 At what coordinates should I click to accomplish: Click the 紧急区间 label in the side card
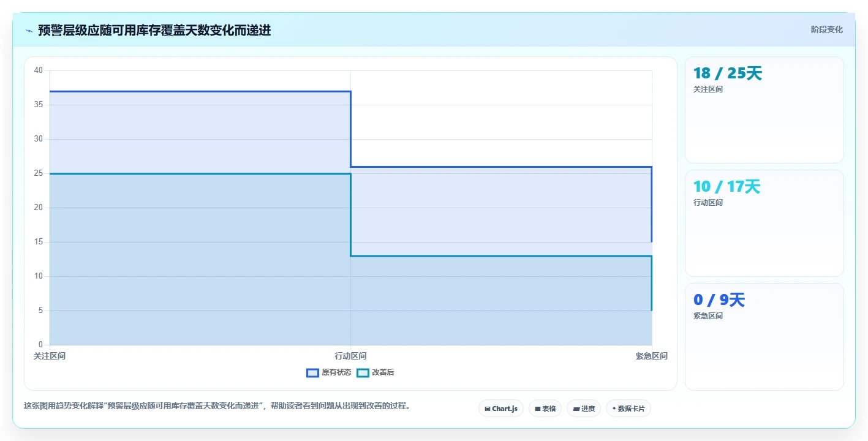coord(708,316)
